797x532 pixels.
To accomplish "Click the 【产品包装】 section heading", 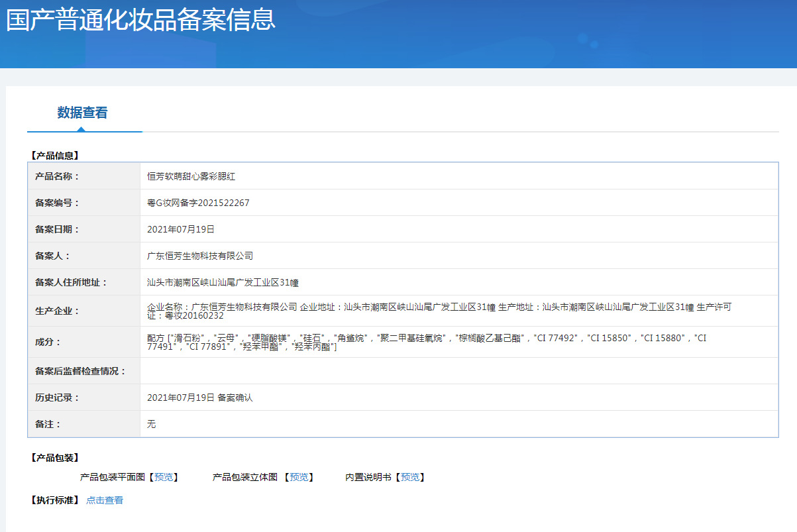I will click(54, 458).
